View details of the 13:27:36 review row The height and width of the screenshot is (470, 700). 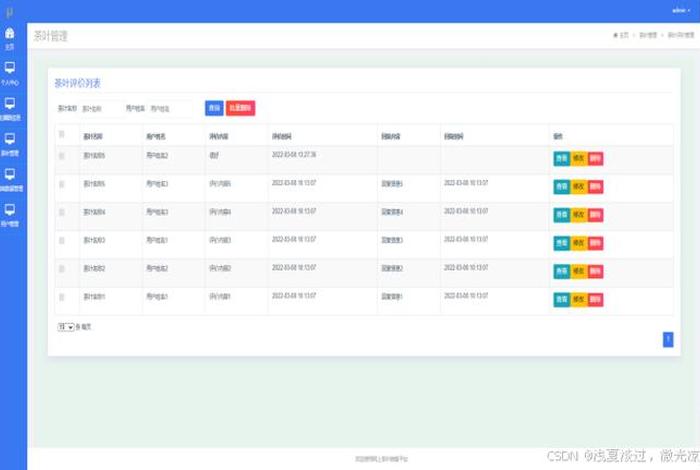coord(562,158)
